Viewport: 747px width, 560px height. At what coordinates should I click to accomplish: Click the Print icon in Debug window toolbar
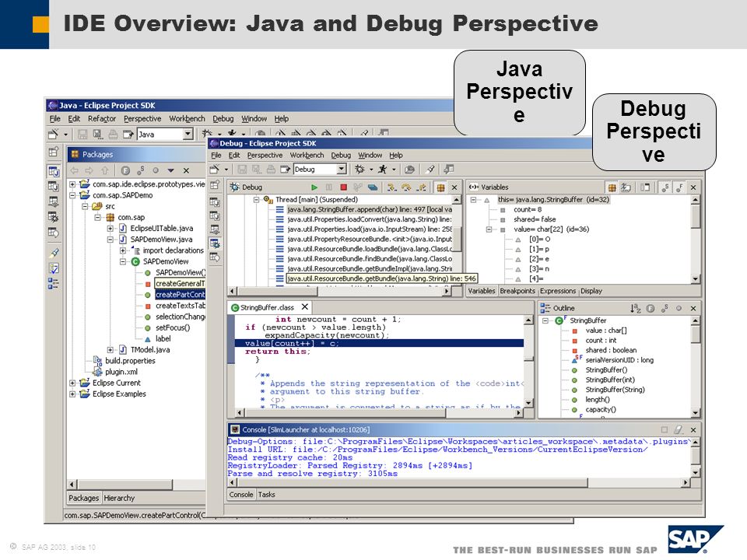(271, 169)
